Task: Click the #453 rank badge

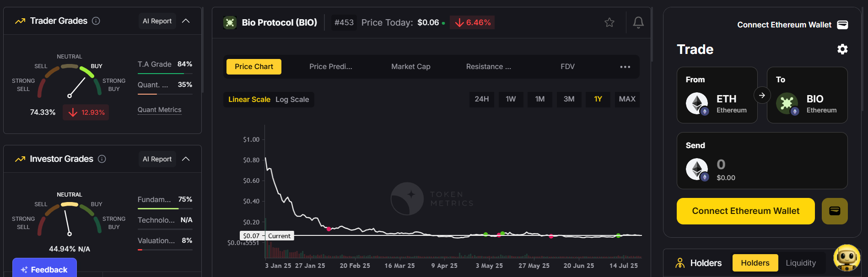Action: [x=344, y=22]
